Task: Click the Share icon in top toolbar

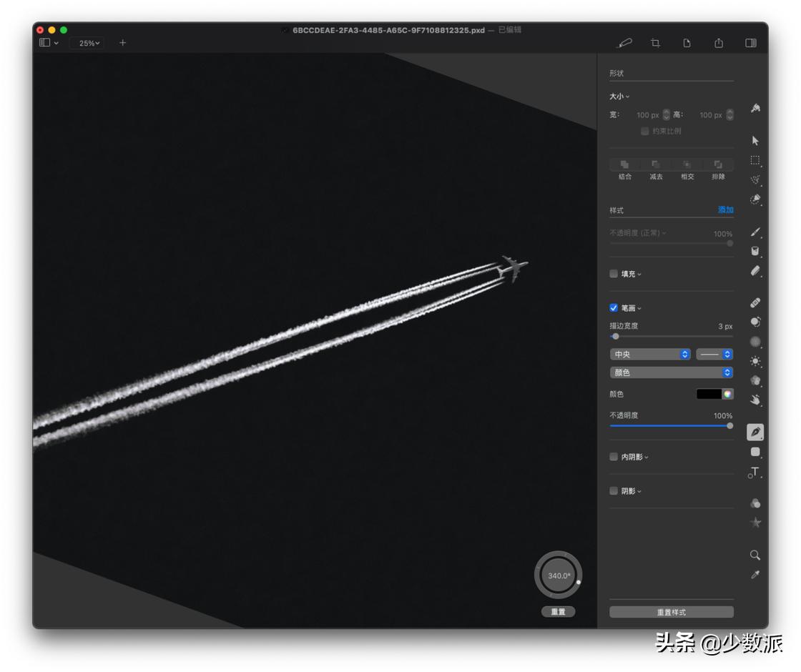Action: tap(719, 43)
